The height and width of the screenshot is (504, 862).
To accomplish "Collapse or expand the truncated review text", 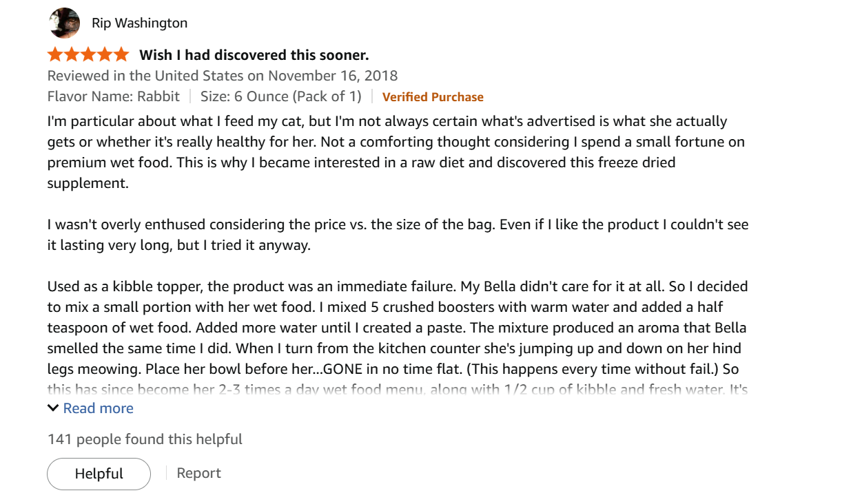I will (x=97, y=408).
